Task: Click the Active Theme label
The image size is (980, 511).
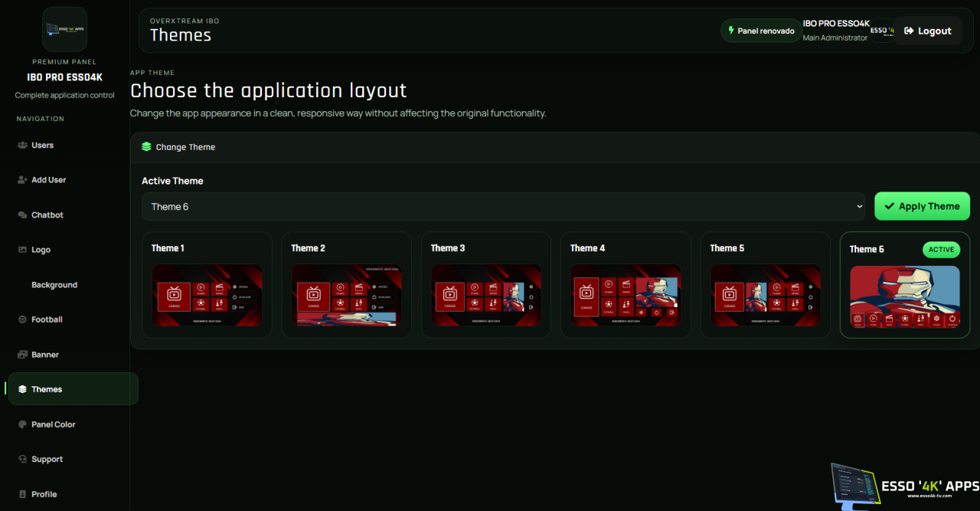Action: point(172,181)
